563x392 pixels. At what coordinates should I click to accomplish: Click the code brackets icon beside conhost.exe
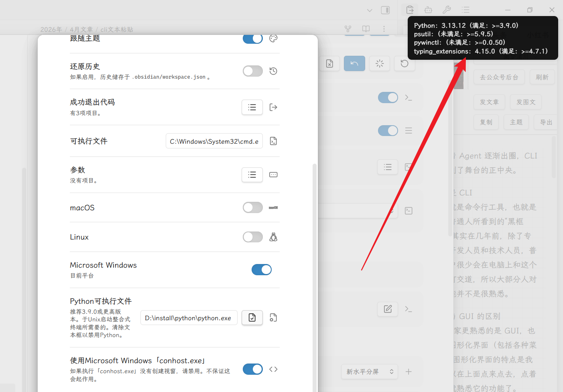click(x=273, y=369)
